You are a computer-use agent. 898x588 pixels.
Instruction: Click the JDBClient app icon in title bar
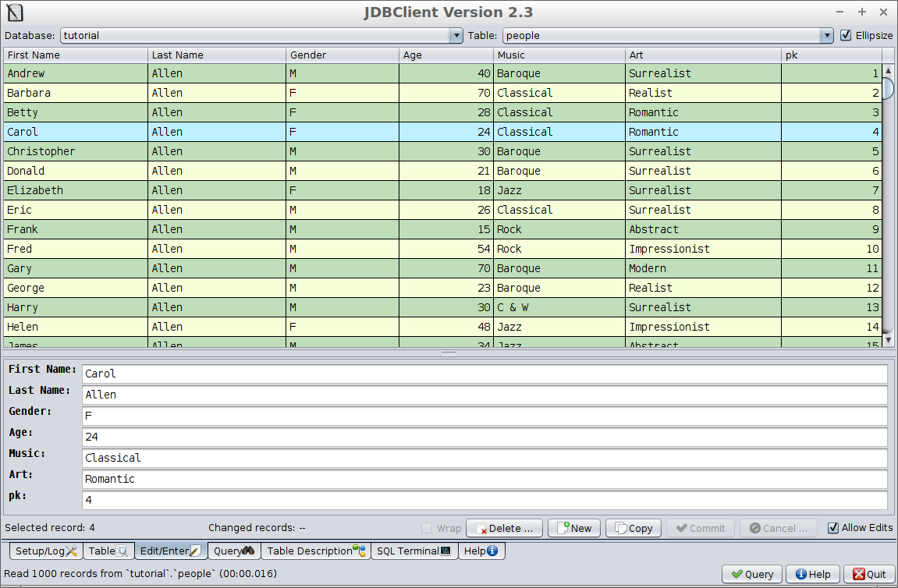click(x=14, y=12)
